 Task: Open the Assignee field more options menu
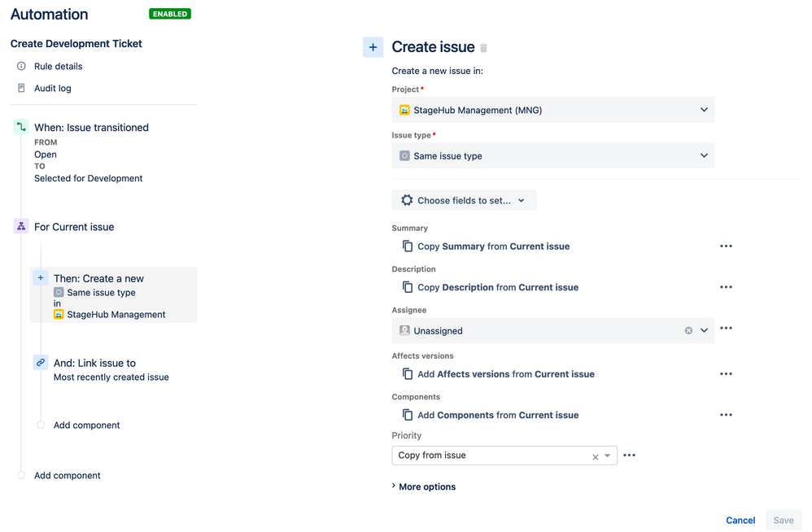[726, 328]
